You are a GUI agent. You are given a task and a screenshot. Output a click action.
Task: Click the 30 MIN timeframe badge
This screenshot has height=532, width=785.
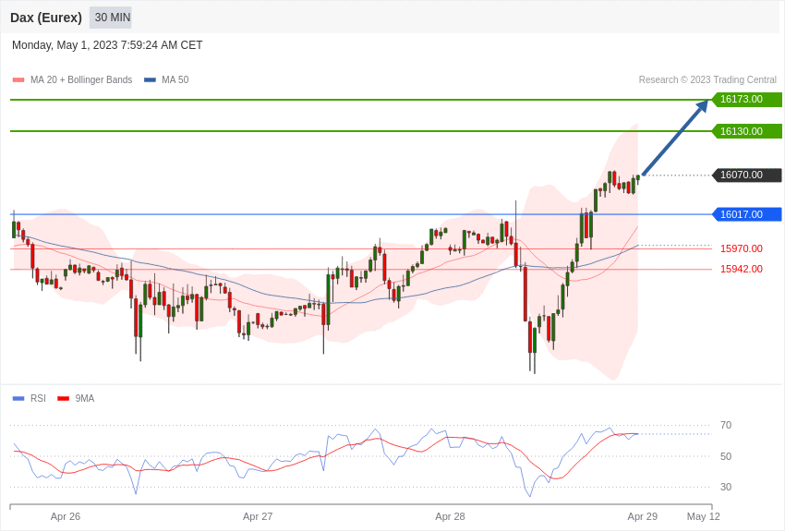point(111,18)
